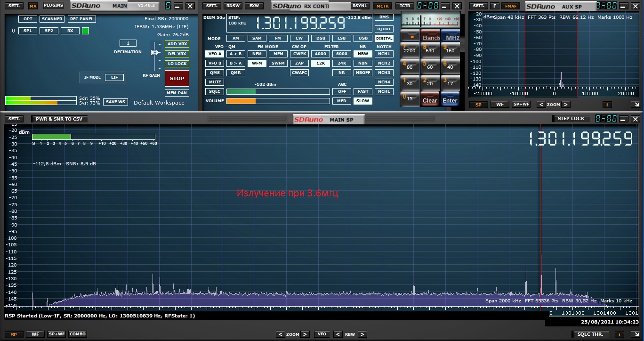Toggle the NCH1 notch filter
The width and height of the screenshot is (644, 341).
pos(384,54)
